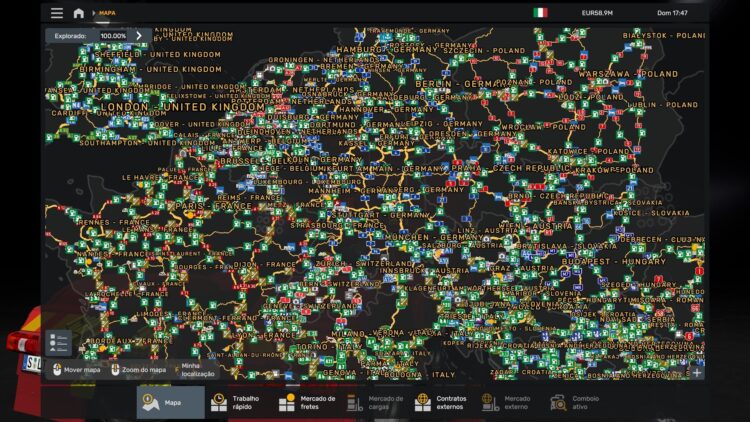Click the SOUTHAMPTON - UNITED KINGDOM map label
Viewport: 750px width, 422px height.
click(x=147, y=143)
